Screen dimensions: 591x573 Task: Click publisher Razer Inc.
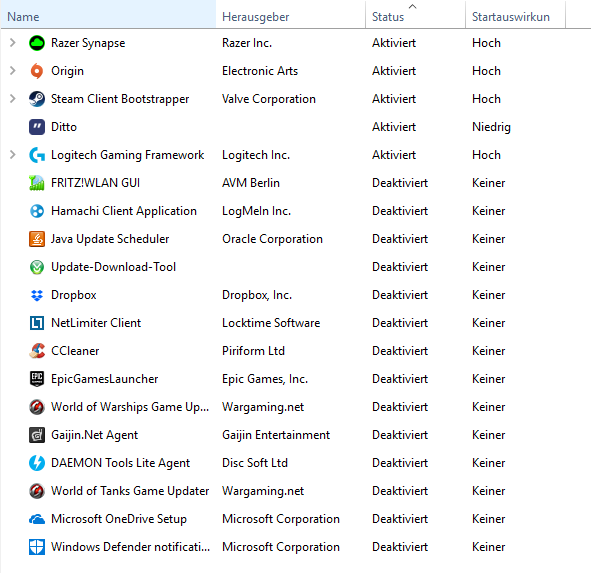(x=247, y=43)
